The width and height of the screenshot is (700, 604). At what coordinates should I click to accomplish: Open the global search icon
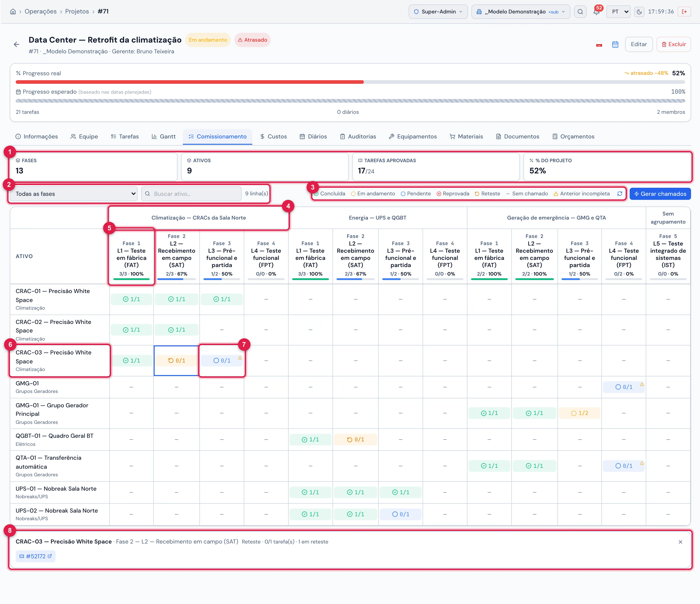tap(580, 11)
